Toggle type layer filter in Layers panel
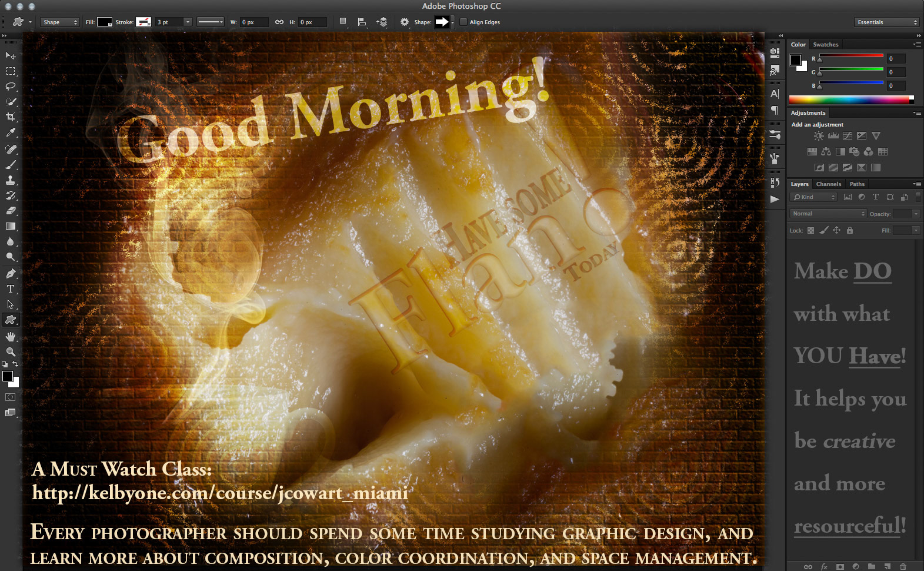This screenshot has height=571, width=924. [x=876, y=197]
